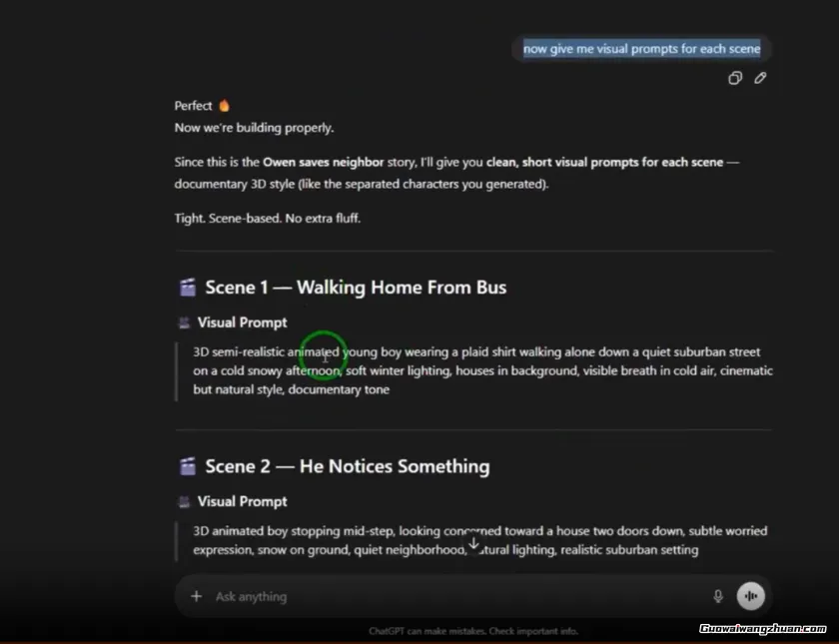This screenshot has width=839, height=644.
Task: Click the camera icon by Scene 2 Visual Prompt
Action: [184, 501]
